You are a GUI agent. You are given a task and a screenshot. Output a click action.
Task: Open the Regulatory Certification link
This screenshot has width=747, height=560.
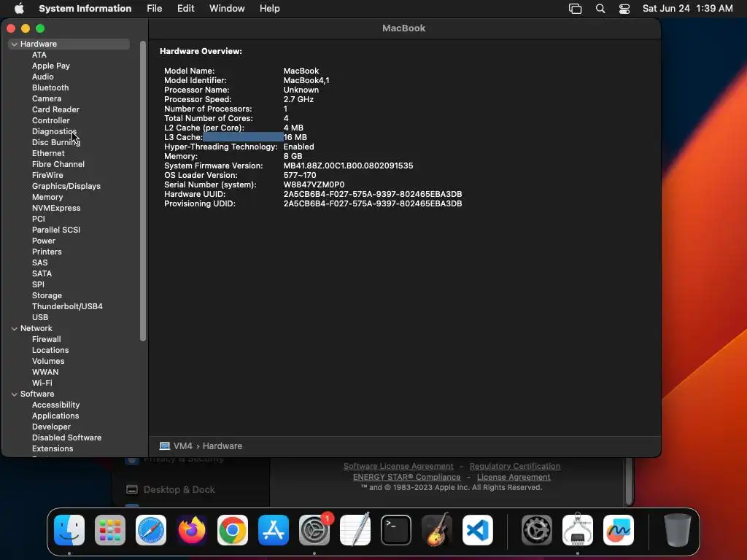click(x=515, y=466)
